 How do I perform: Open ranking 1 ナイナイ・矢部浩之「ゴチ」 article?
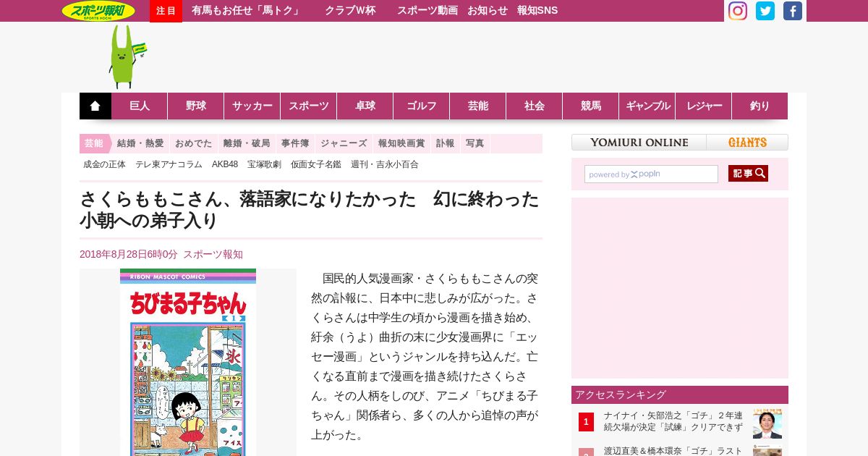(673, 421)
